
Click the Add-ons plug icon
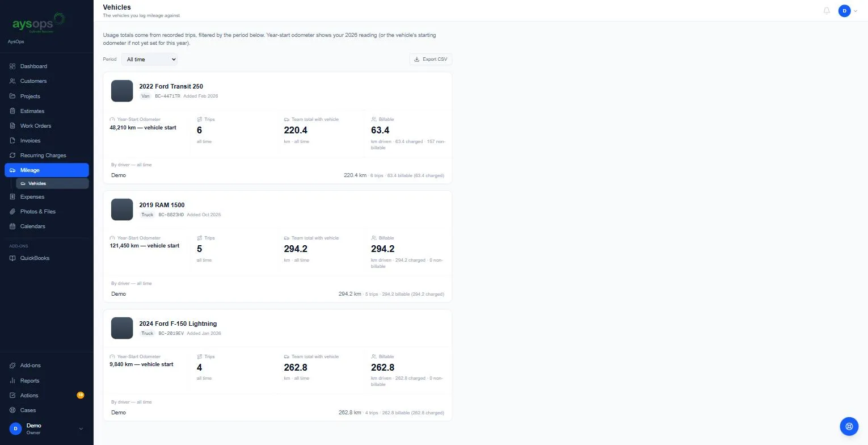[x=12, y=366]
